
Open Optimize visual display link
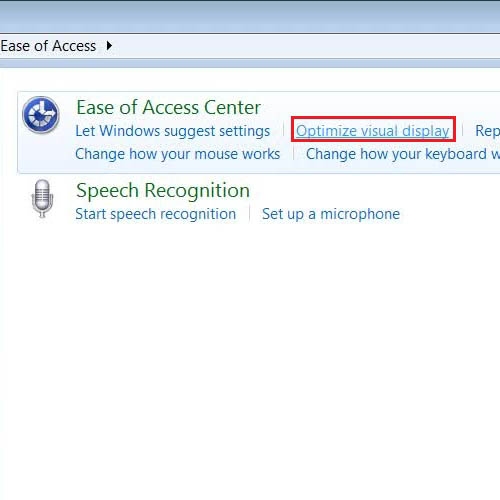tap(373, 131)
